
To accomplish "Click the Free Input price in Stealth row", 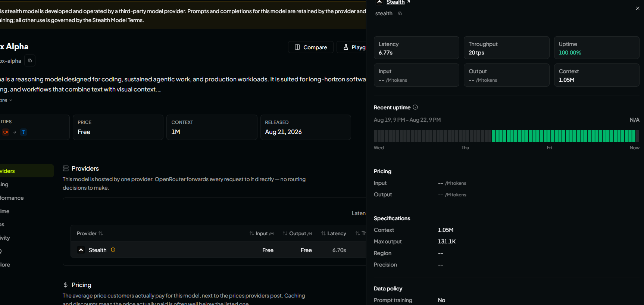I will coord(268,250).
